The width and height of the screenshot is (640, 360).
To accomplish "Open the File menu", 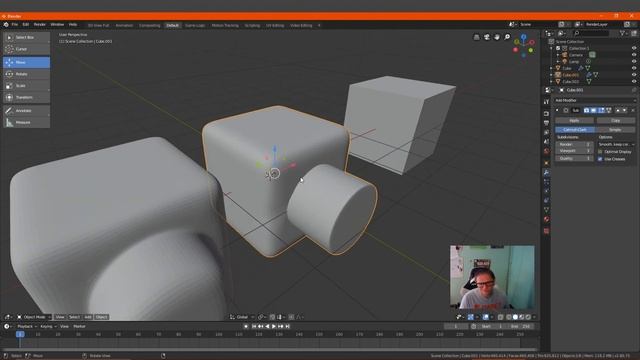I will 15,25.
